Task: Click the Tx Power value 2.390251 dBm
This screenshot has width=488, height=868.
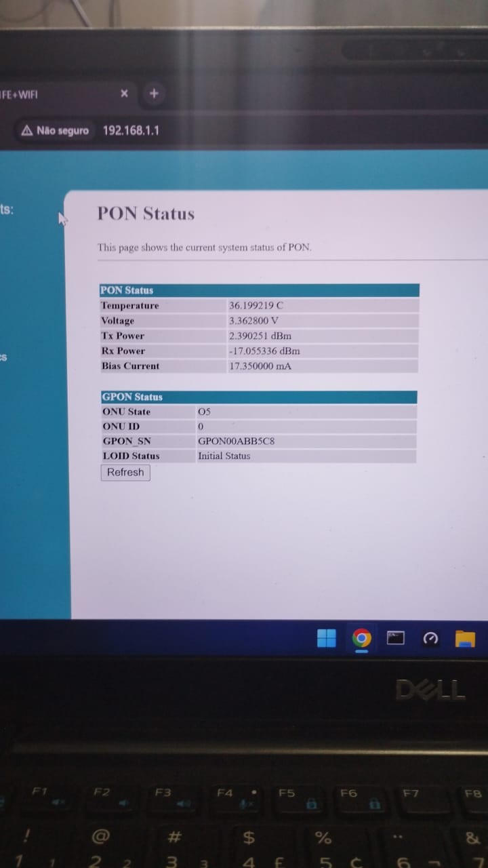Action: [260, 336]
